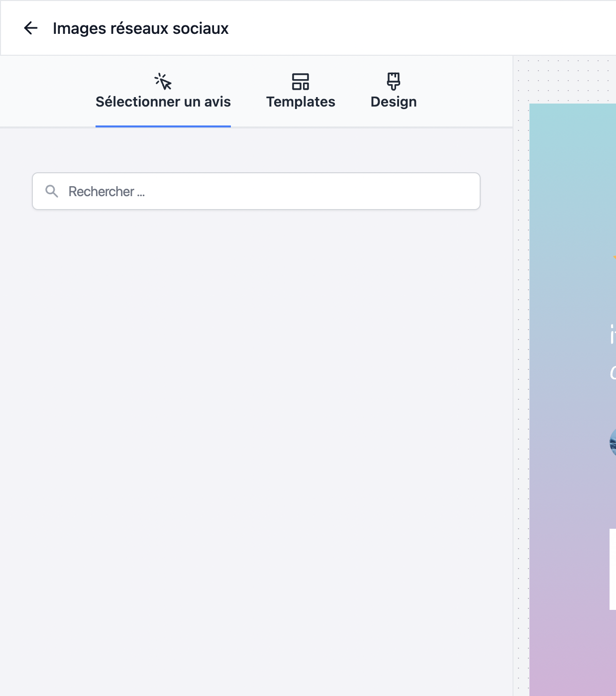616x696 pixels.
Task: Click the Rechercher search field
Action: (x=256, y=191)
